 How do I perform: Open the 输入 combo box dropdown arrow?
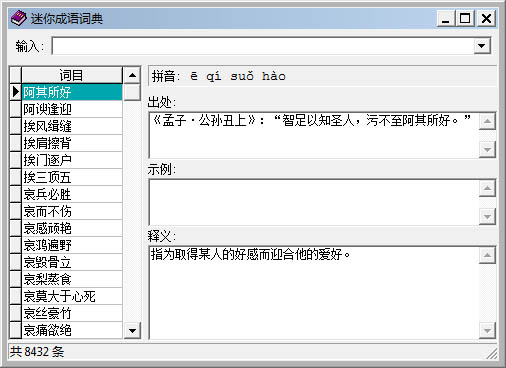pos(482,46)
